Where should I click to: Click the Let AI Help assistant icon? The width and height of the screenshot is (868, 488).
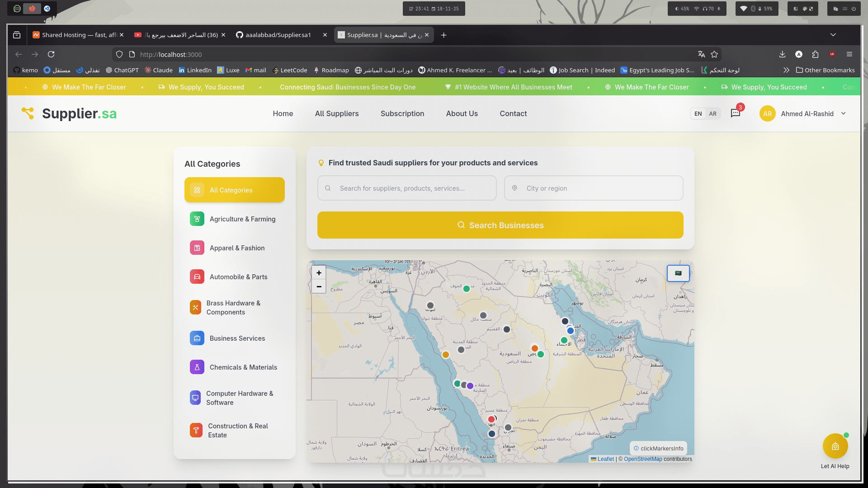coord(835,446)
